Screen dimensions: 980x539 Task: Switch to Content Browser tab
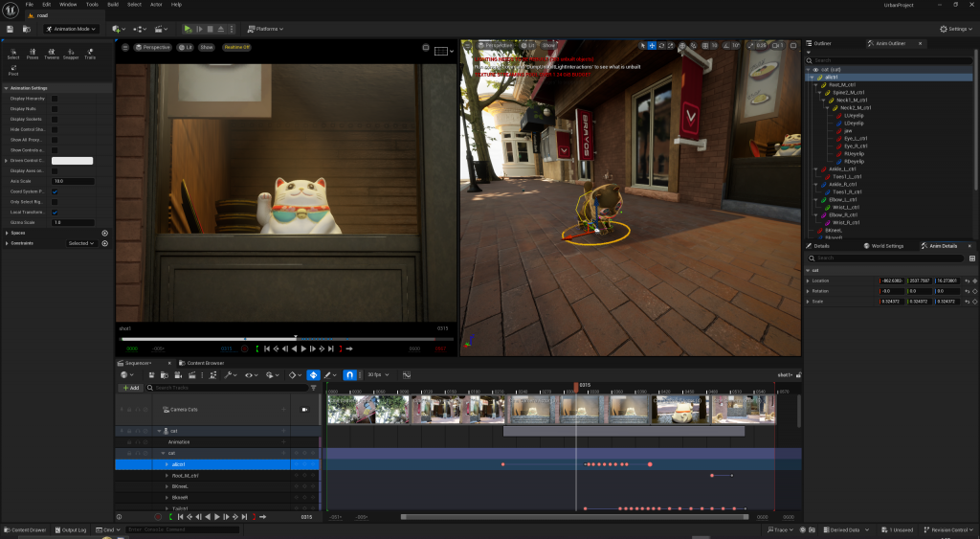point(201,363)
